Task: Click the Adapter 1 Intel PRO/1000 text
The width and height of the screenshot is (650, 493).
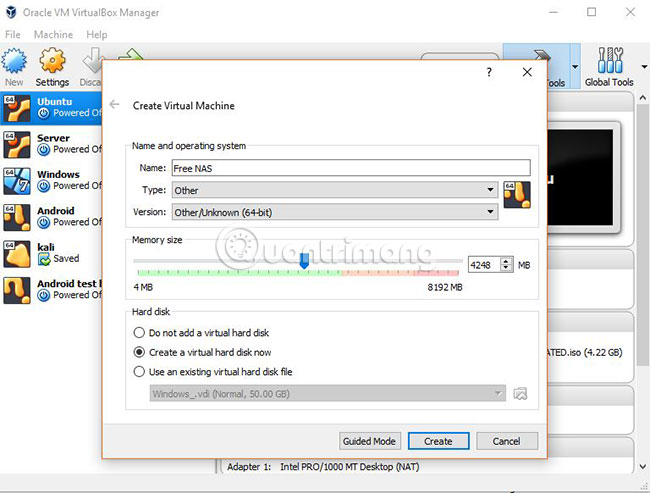Action: (x=323, y=467)
